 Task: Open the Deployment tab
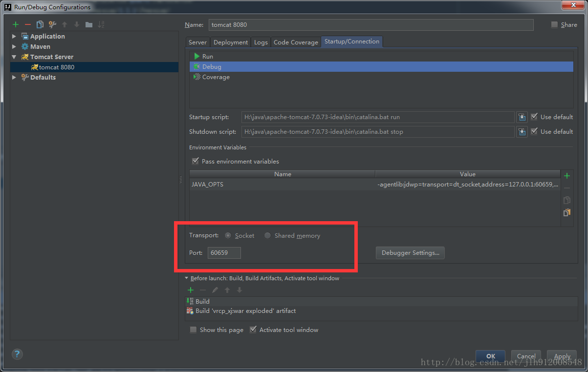coord(231,42)
